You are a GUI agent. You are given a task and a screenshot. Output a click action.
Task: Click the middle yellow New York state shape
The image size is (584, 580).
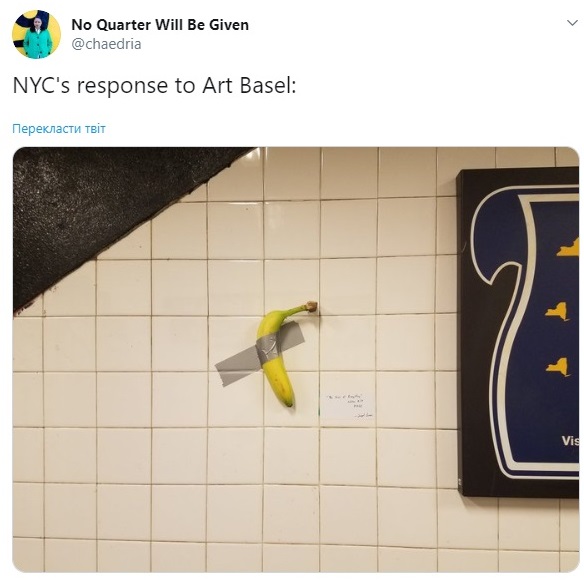tap(558, 311)
